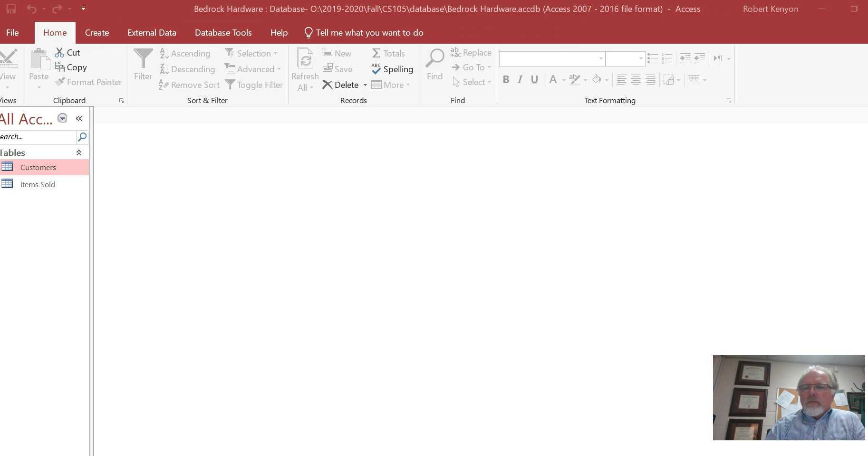868x456 pixels.
Task: Toggle the numbered list button
Action: click(667, 58)
